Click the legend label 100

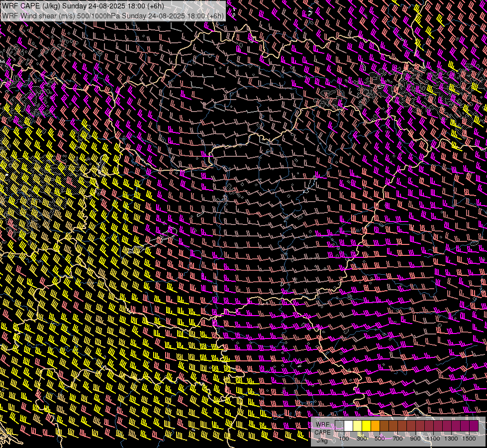coord(344,439)
